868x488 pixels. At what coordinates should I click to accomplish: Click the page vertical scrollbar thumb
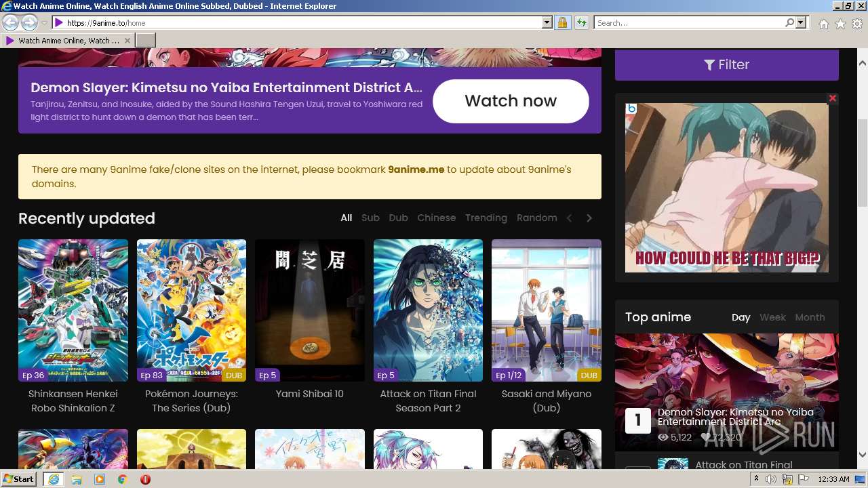pyautogui.click(x=863, y=163)
